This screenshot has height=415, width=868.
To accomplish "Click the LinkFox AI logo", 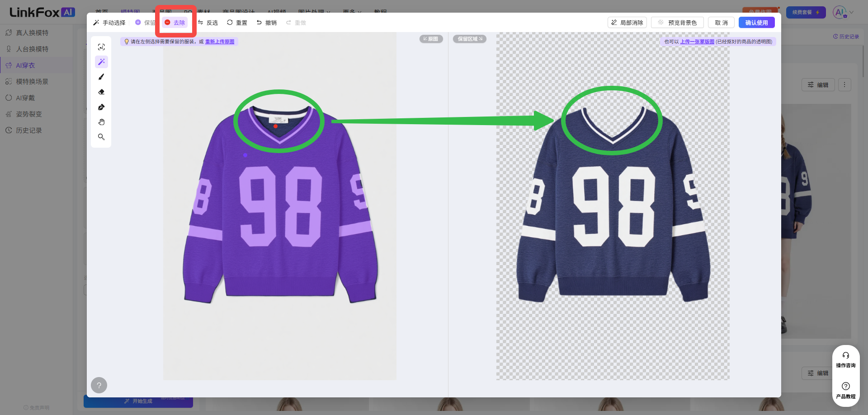I will click(x=42, y=12).
